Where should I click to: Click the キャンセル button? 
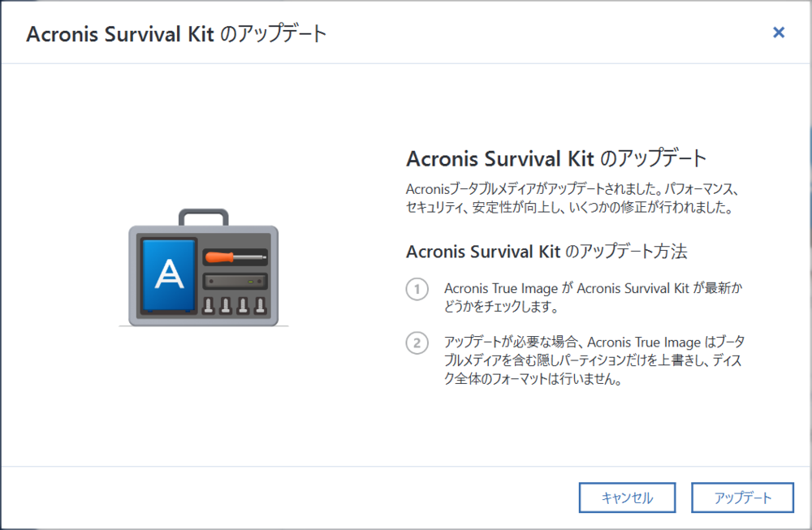click(x=627, y=498)
